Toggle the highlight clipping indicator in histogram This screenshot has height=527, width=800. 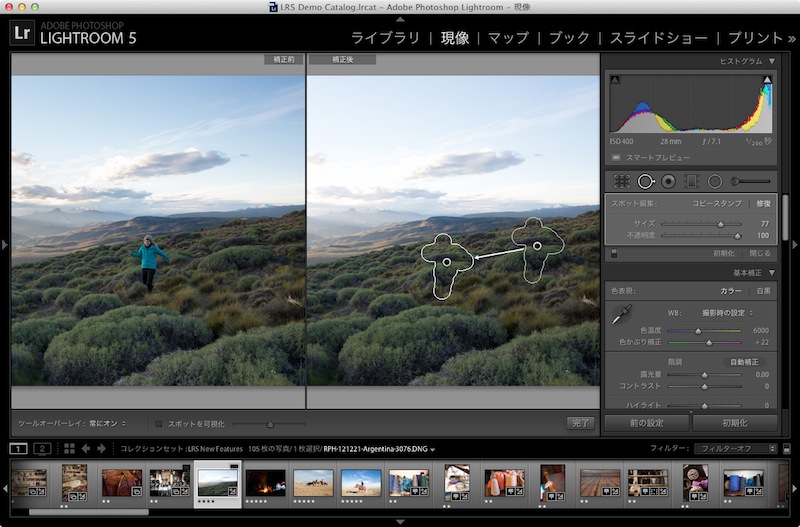pos(767,79)
